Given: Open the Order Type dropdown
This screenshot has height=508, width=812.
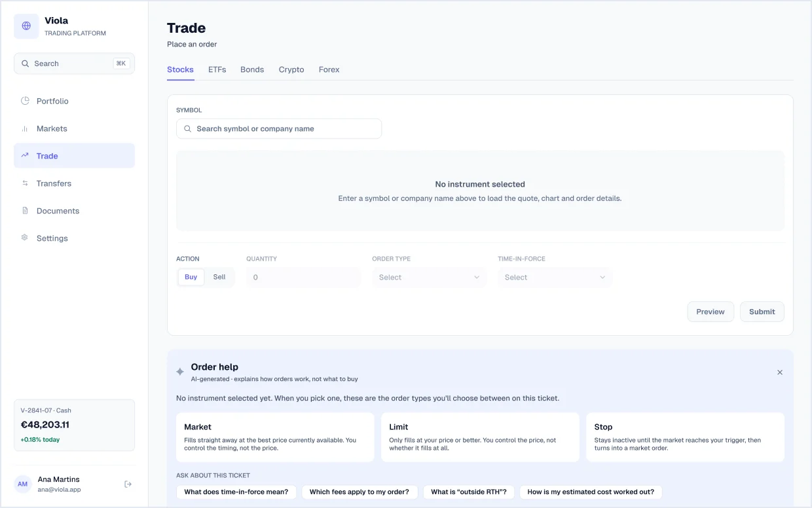Looking at the screenshot, I should (430, 278).
